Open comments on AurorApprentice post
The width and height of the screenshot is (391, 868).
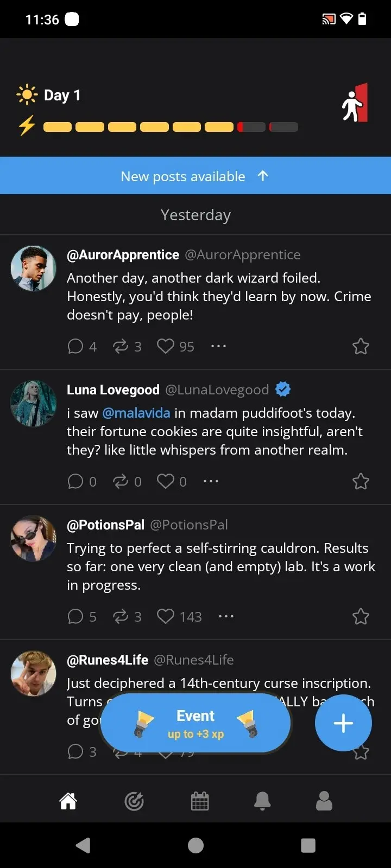coord(75,346)
